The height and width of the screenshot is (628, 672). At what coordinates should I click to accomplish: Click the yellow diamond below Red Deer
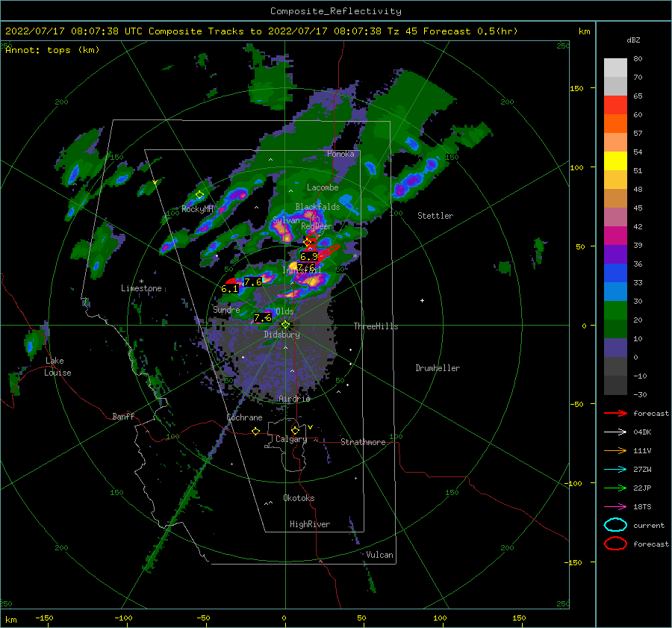pyautogui.click(x=308, y=243)
